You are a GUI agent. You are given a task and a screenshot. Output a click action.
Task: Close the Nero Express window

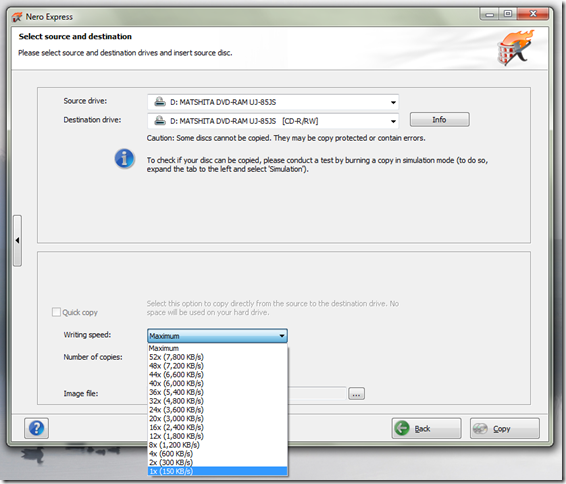tap(533, 14)
